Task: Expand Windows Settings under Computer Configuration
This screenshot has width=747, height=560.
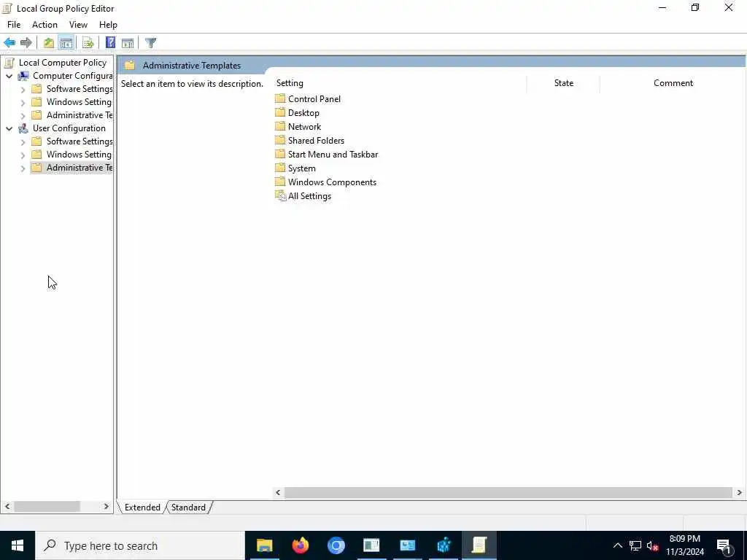Action: (x=23, y=102)
